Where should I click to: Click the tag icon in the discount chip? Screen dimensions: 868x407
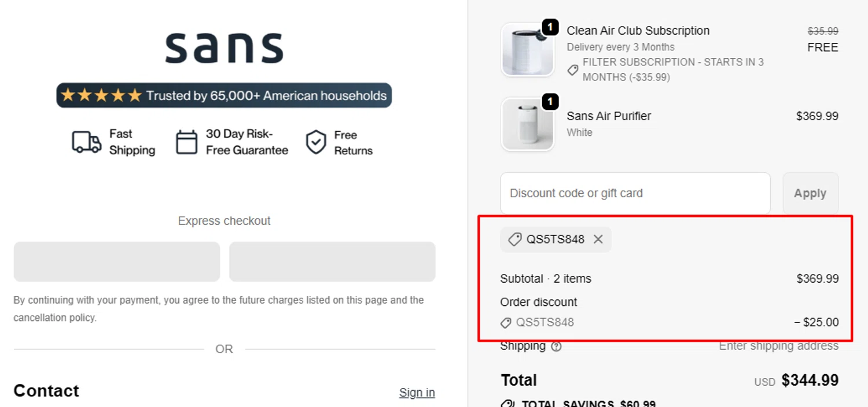pos(514,239)
